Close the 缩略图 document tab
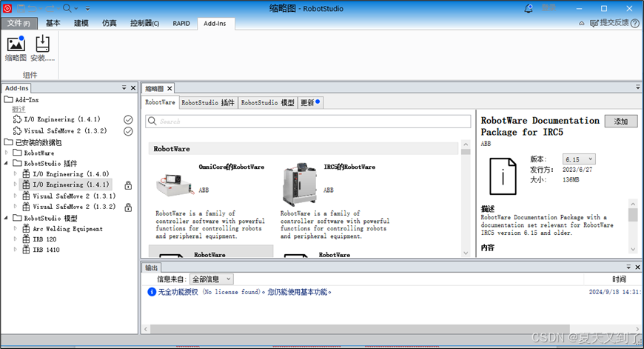This screenshot has width=644, height=349. coord(170,88)
